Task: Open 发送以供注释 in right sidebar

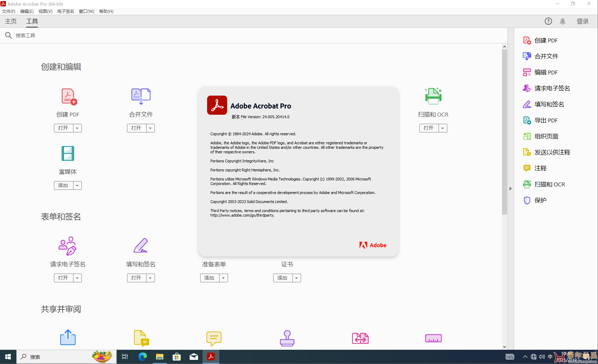Action: coord(546,152)
